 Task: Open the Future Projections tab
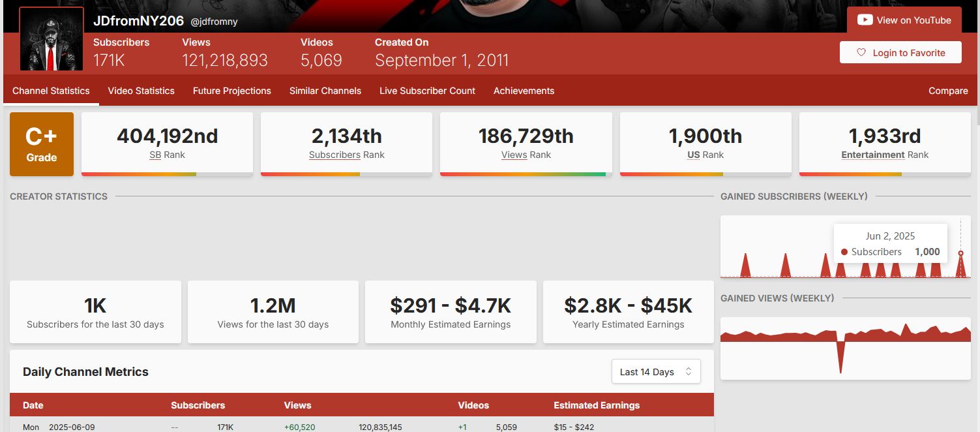[x=231, y=91]
